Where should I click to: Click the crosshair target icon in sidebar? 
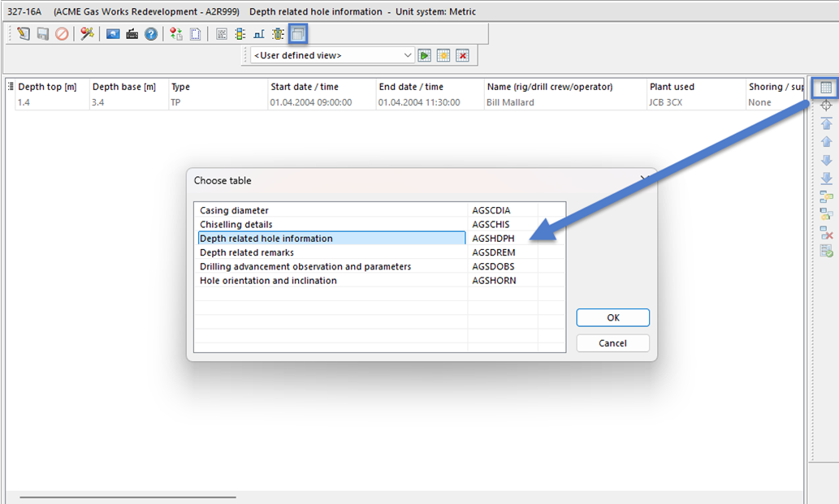point(826,106)
